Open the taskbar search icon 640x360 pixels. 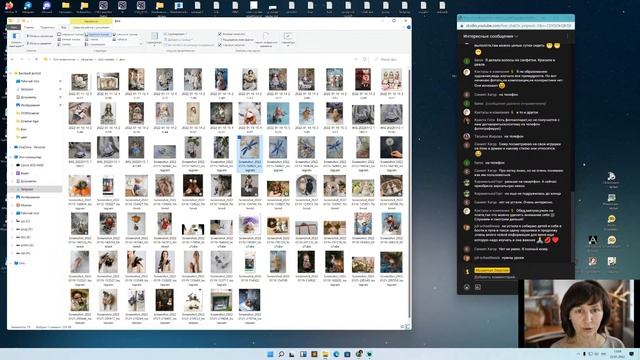281,354
